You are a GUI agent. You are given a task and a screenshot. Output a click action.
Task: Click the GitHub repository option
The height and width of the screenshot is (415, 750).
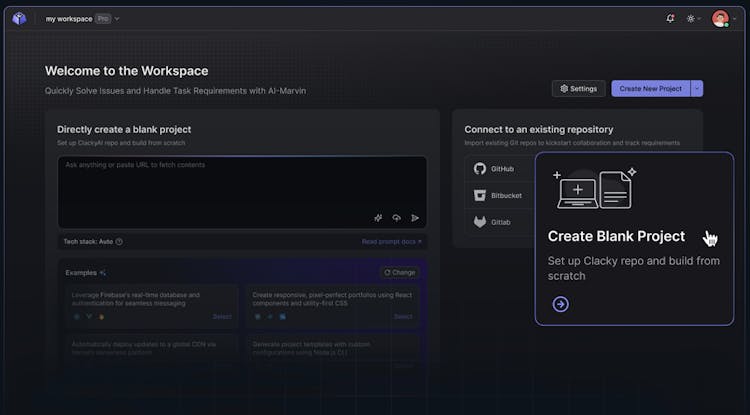coord(494,169)
